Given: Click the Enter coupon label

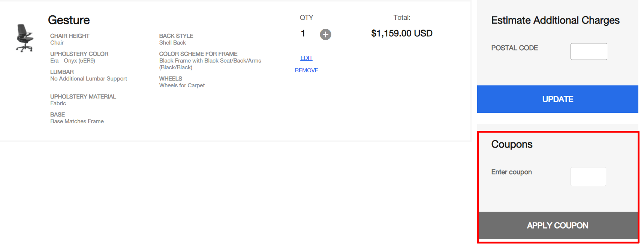Looking at the screenshot, I should (511, 172).
